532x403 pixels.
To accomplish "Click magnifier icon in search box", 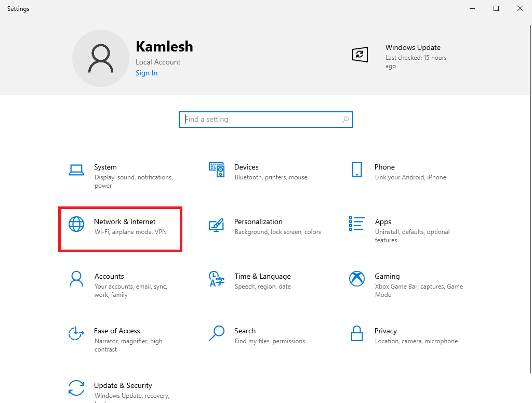I will coord(345,120).
